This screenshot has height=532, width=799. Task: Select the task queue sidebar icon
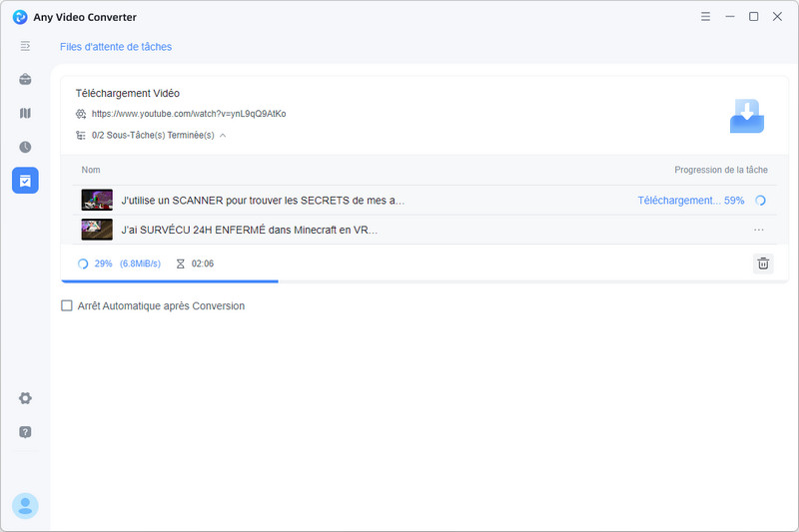25,181
